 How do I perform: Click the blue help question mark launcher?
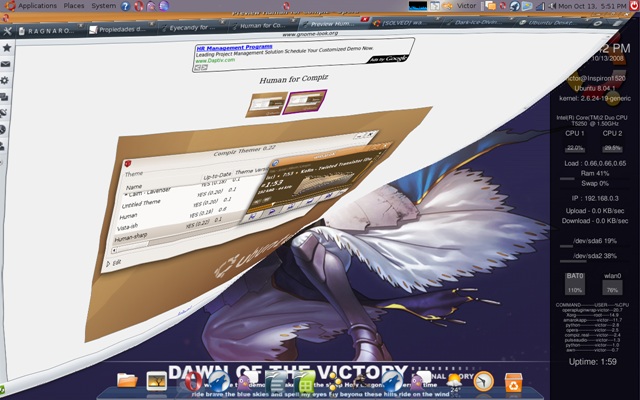click(x=126, y=6)
